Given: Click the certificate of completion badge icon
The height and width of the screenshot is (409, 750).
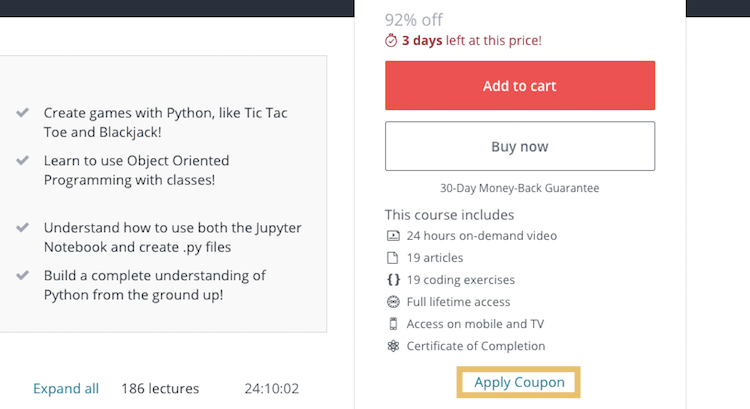Looking at the screenshot, I should (x=393, y=346).
